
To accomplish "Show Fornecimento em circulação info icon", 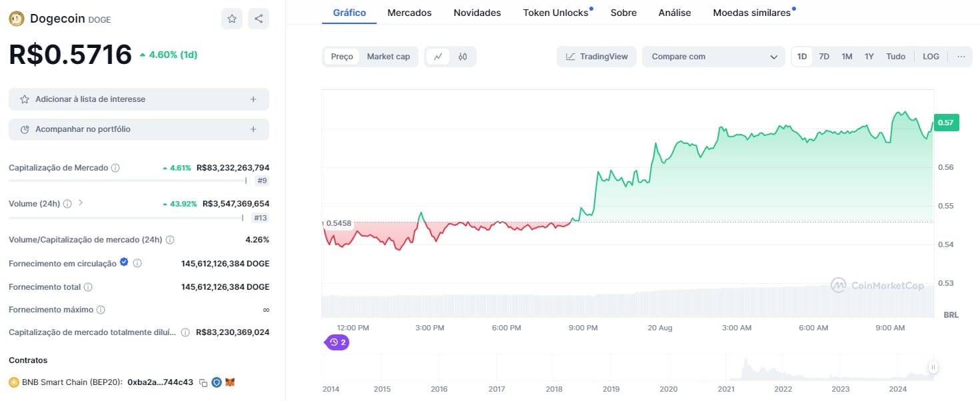I will (137, 264).
